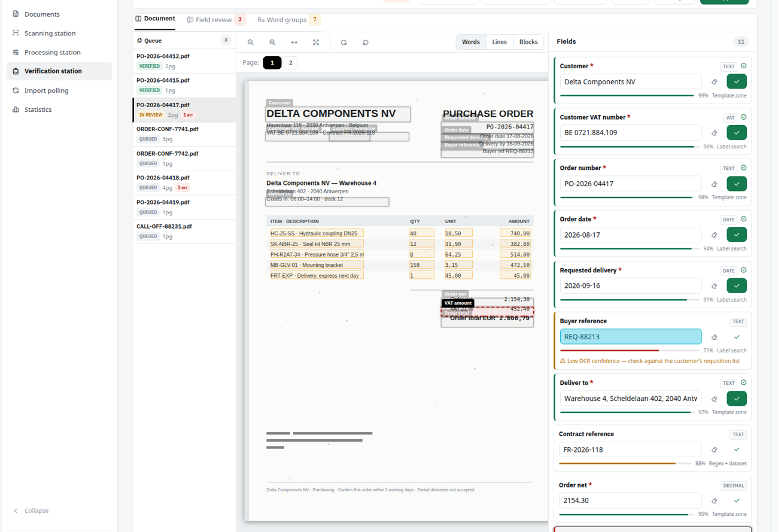Confirm the Buyer reference value

[x=737, y=337]
